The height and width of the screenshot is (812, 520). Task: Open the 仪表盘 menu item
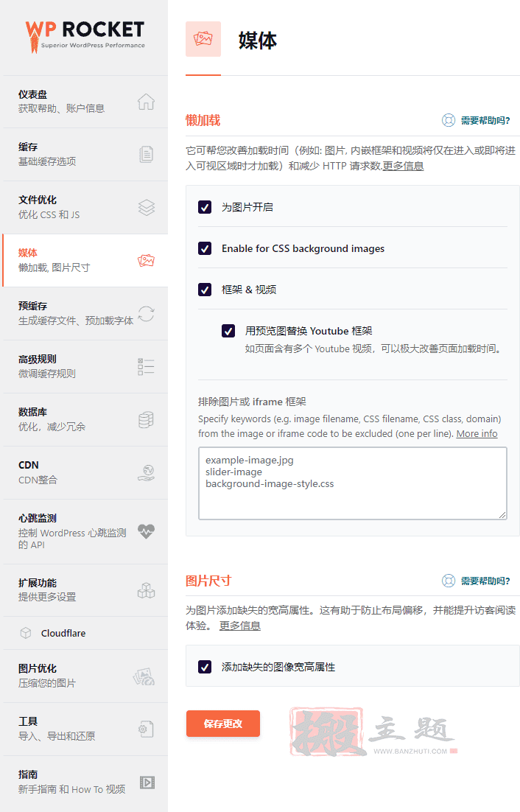coord(85,102)
